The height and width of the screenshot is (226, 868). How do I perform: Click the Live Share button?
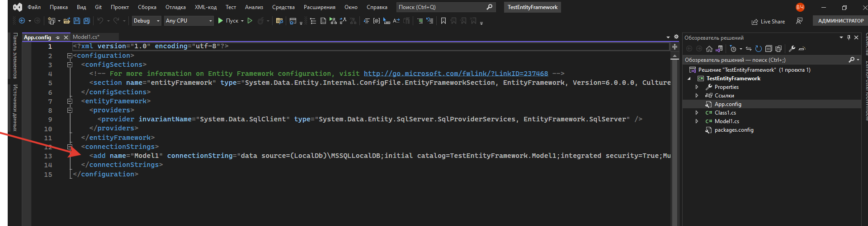click(x=768, y=21)
